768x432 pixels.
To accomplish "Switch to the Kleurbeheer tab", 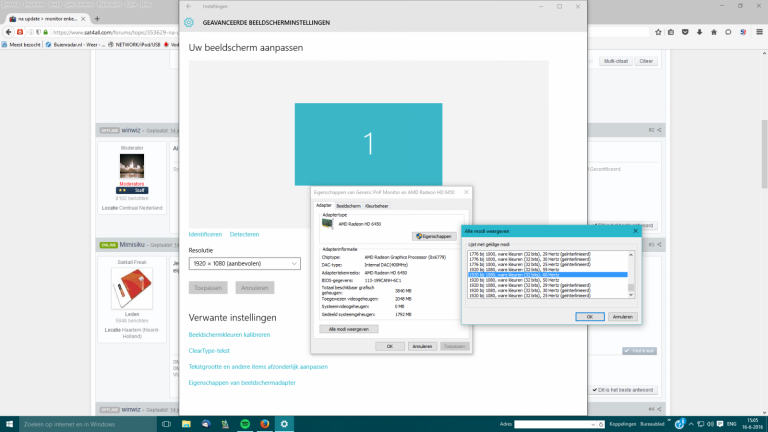I will (x=376, y=205).
